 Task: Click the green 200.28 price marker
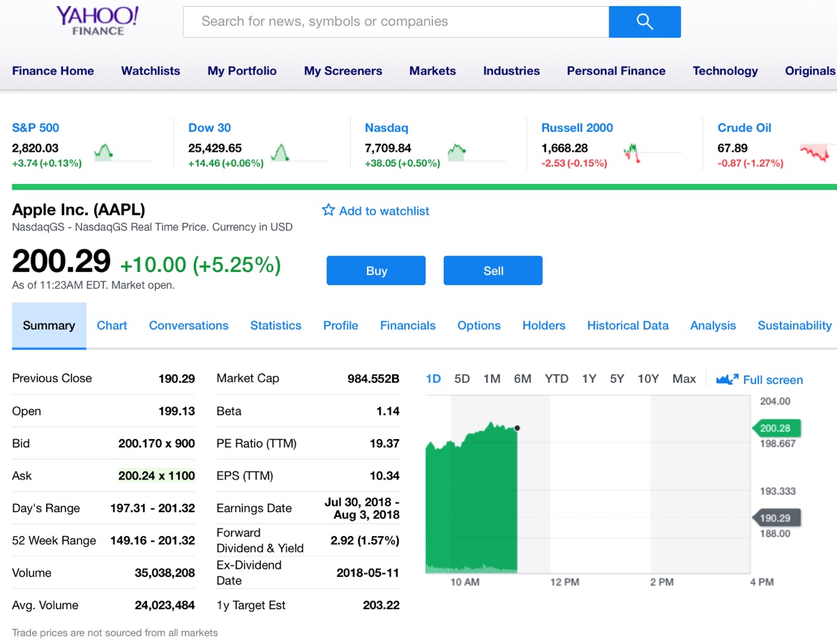776,428
